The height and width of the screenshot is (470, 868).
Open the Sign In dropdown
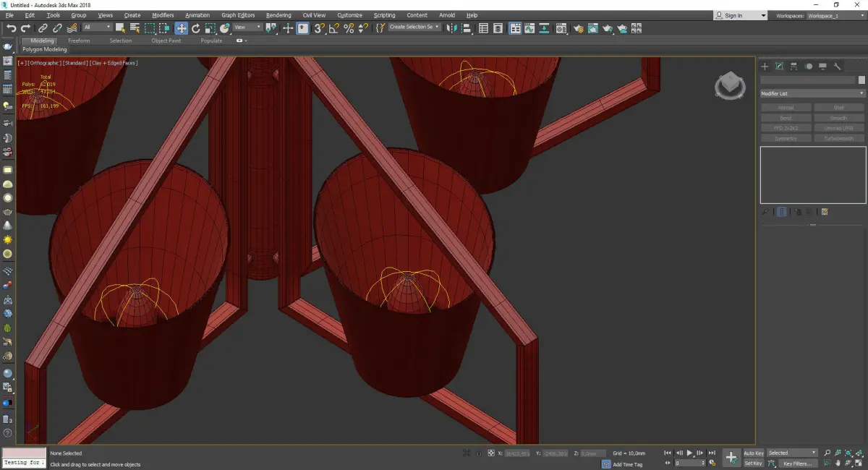pyautogui.click(x=741, y=15)
